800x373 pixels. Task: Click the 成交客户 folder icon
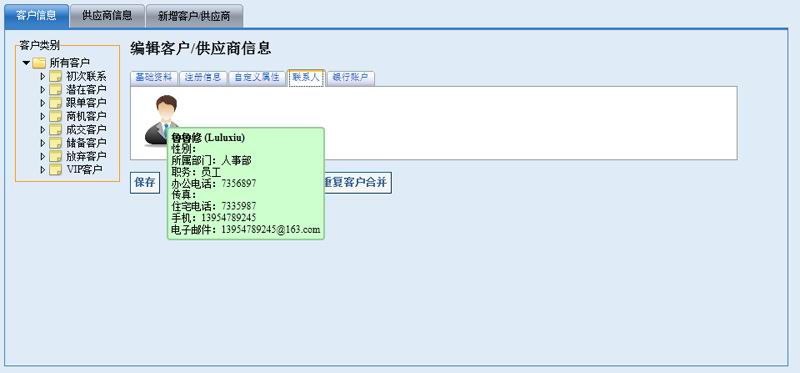56,130
